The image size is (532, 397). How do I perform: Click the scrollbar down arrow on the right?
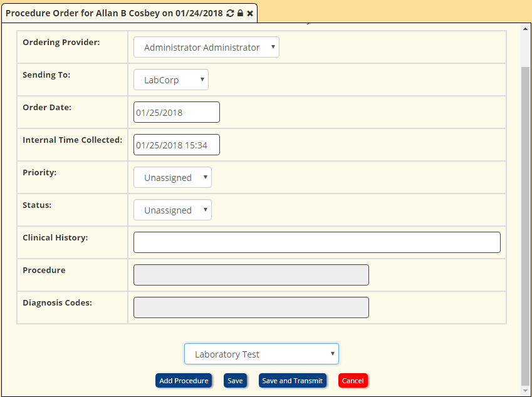point(524,391)
